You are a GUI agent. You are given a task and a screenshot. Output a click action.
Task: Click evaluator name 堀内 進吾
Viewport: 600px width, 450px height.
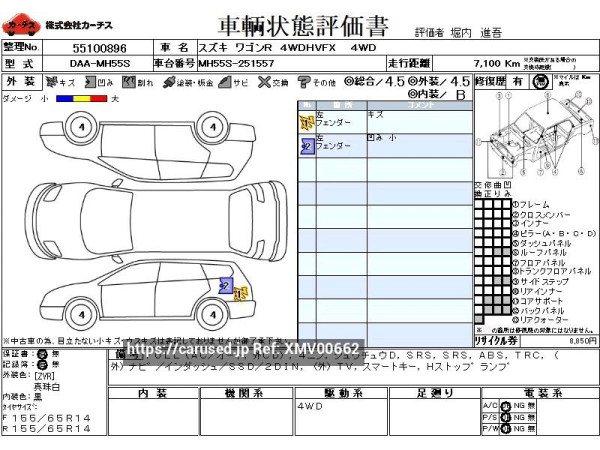tap(476, 33)
